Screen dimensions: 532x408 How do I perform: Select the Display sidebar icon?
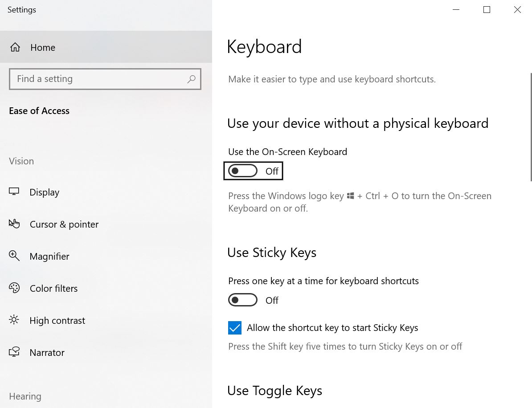[14, 192]
